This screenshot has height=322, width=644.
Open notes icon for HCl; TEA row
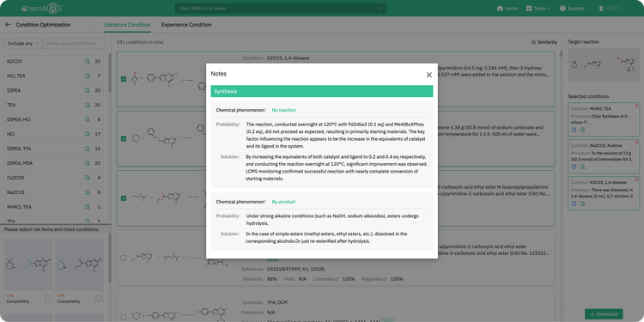[87, 76]
